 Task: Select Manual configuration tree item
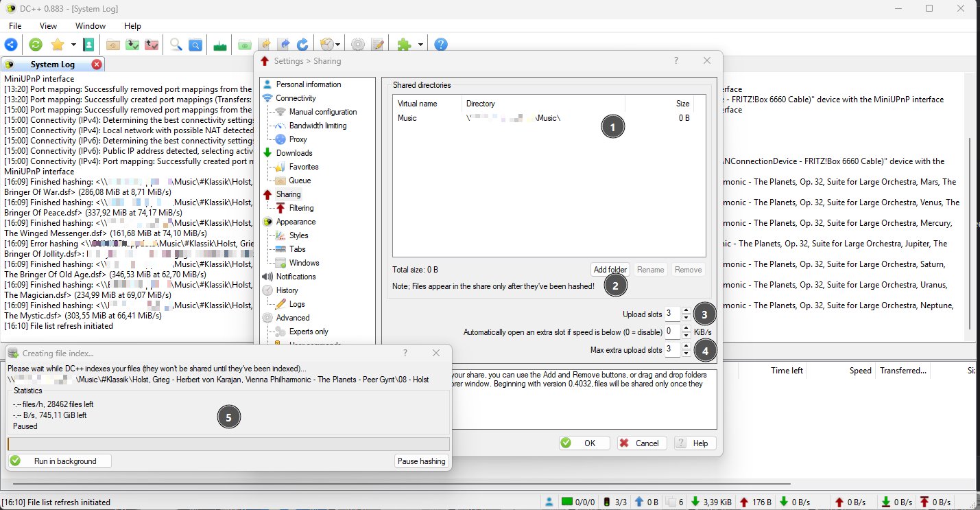click(x=323, y=112)
